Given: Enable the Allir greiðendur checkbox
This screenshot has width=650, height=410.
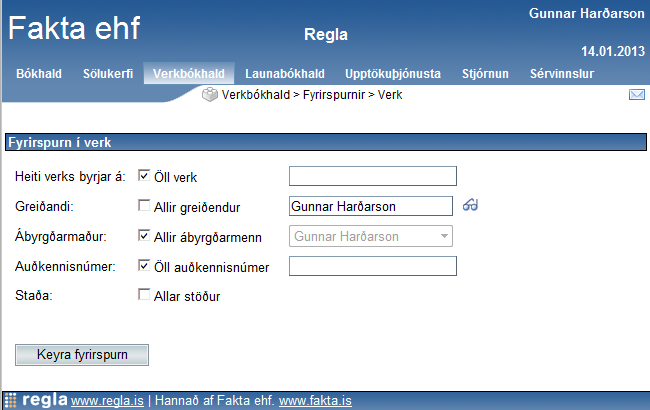Looking at the screenshot, I should [145, 206].
